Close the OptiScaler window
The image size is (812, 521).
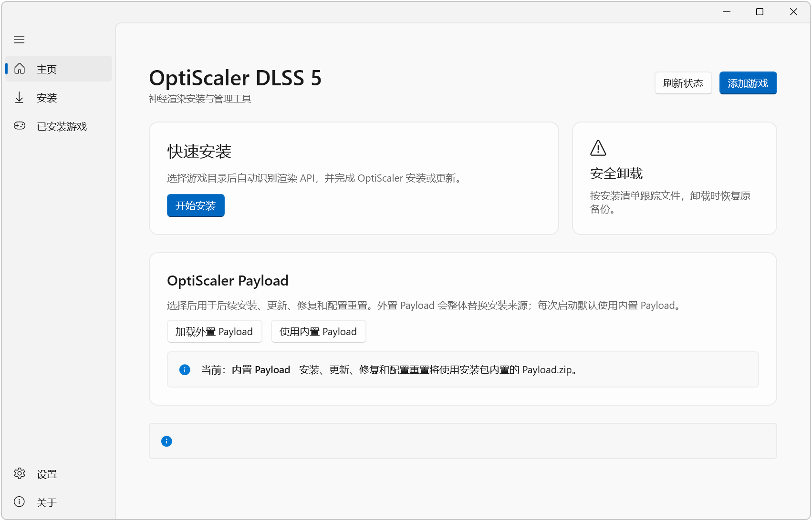point(793,11)
